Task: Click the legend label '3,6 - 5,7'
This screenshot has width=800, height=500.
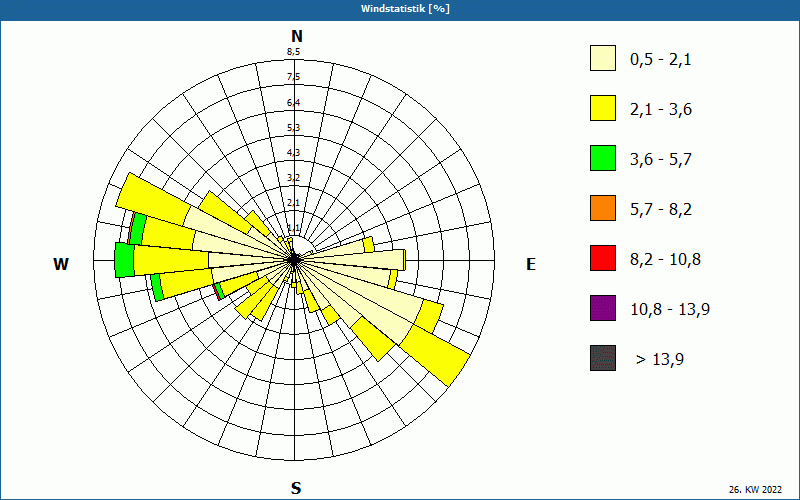Action: pyautogui.click(x=661, y=160)
